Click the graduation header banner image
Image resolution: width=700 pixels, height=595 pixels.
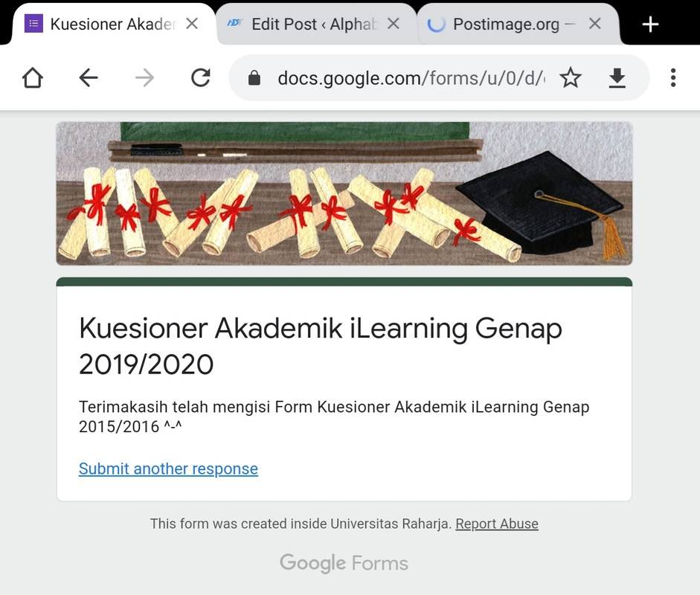tap(344, 193)
